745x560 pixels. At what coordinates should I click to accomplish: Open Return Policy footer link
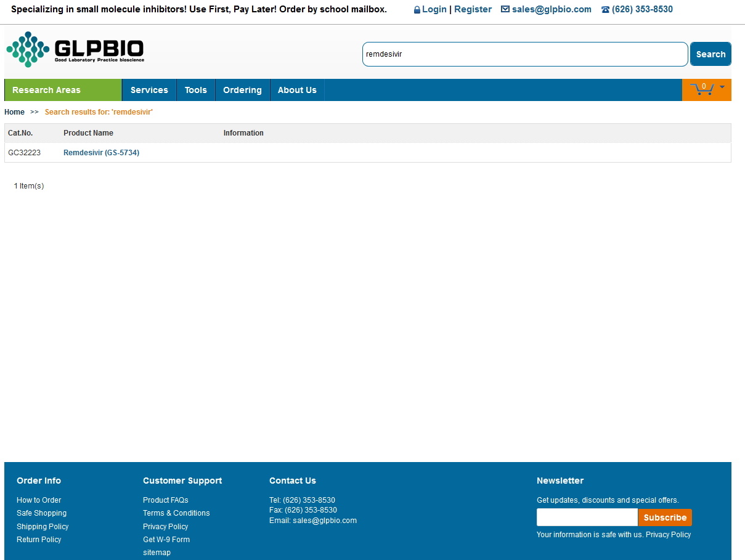pos(39,540)
